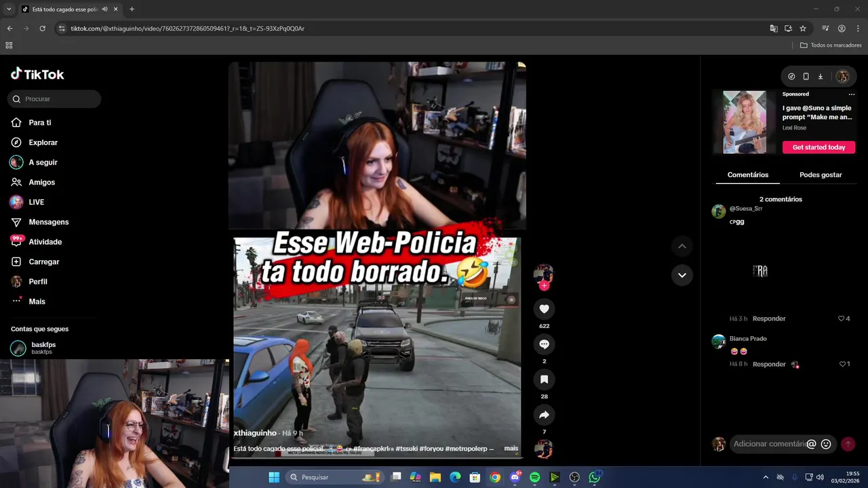The height and width of the screenshot is (488, 868).
Task: Open the comments speech bubble icon
Action: point(544,344)
